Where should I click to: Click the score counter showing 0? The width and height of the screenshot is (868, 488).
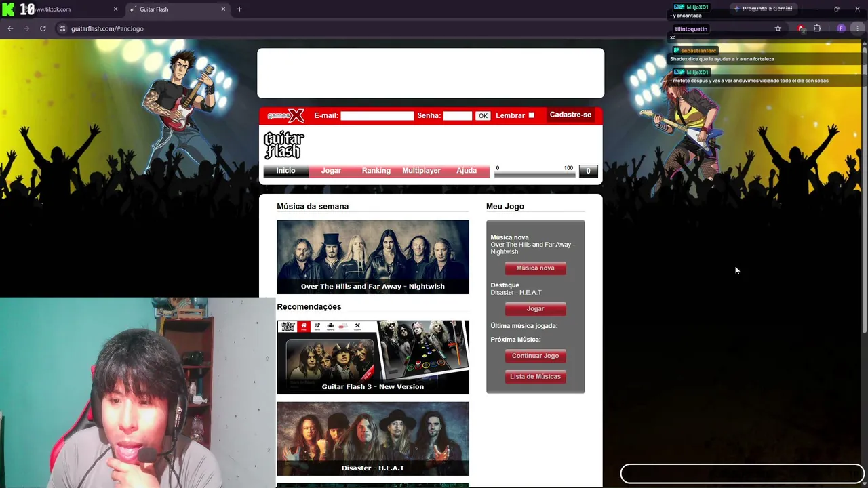(589, 171)
